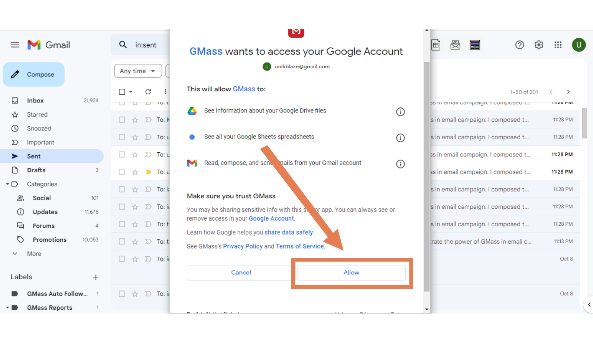Click the in:sent search field
Screen dimensions: 593x364
click(146, 45)
